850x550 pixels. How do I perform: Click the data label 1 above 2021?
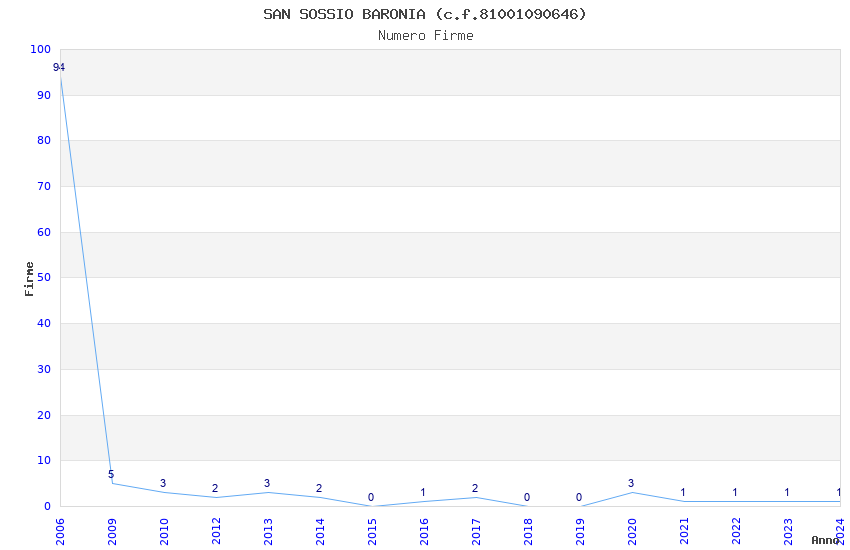[x=684, y=493]
